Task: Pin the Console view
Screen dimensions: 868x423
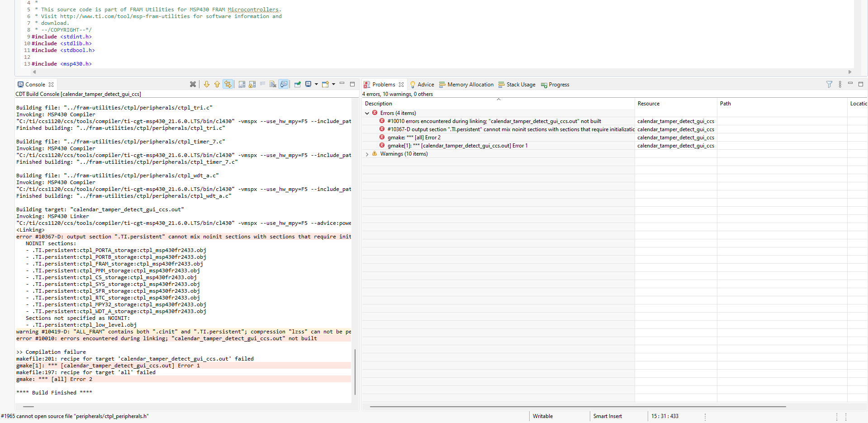Action: click(297, 84)
